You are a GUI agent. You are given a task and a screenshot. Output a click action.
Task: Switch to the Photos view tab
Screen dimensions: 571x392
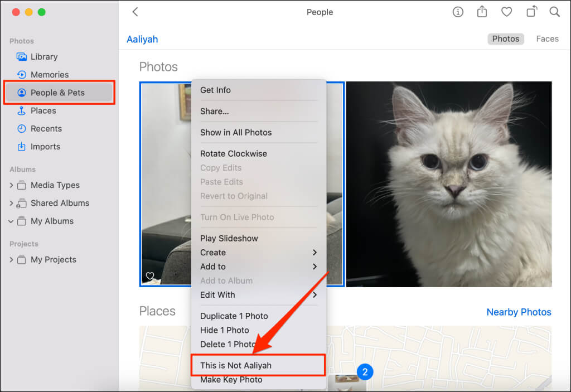505,39
